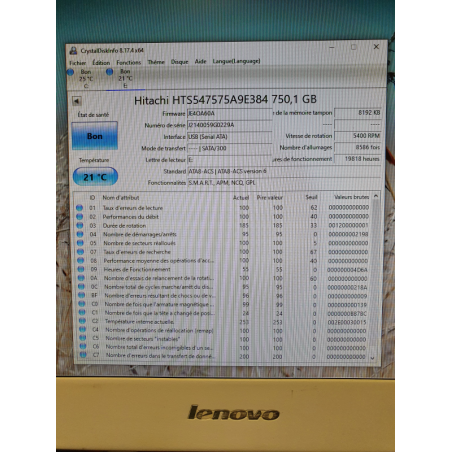Image resolution: width=452 pixels, height=452 pixels.
Task: Select the Taux d'erreurs de recherche row
Action: (x=223, y=252)
